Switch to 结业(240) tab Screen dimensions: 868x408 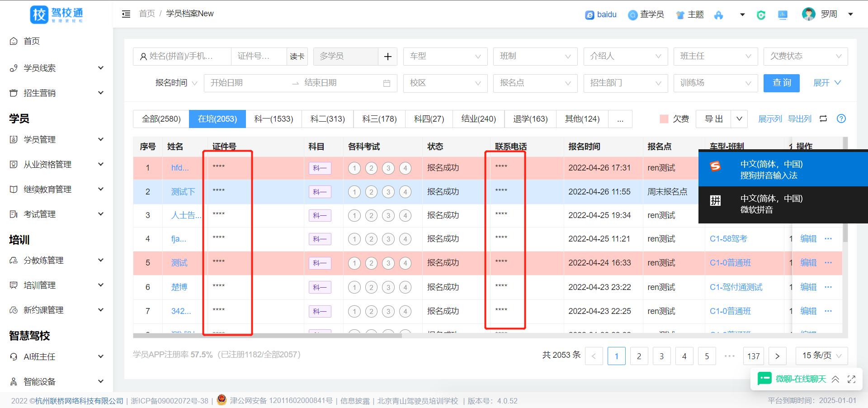(479, 119)
